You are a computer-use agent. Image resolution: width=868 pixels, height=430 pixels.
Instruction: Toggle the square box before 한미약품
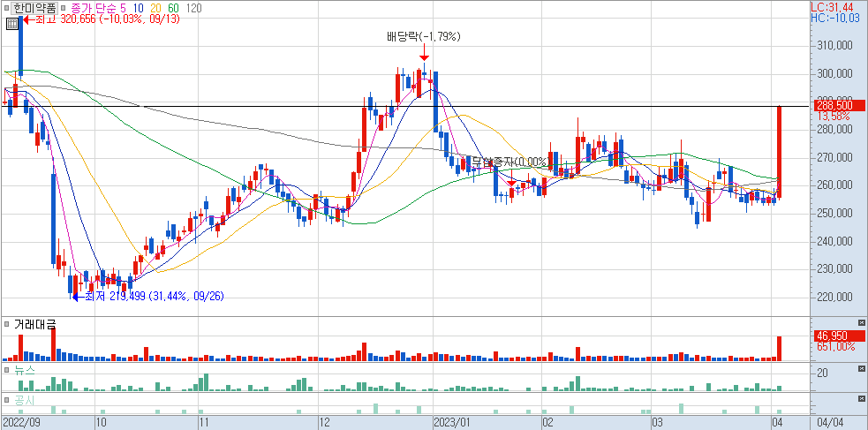click(x=6, y=8)
